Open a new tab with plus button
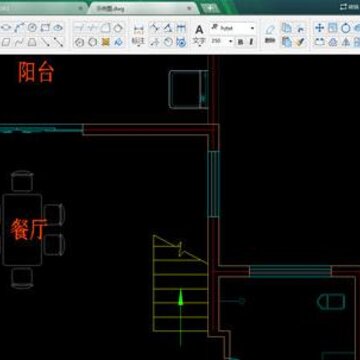 click(209, 8)
